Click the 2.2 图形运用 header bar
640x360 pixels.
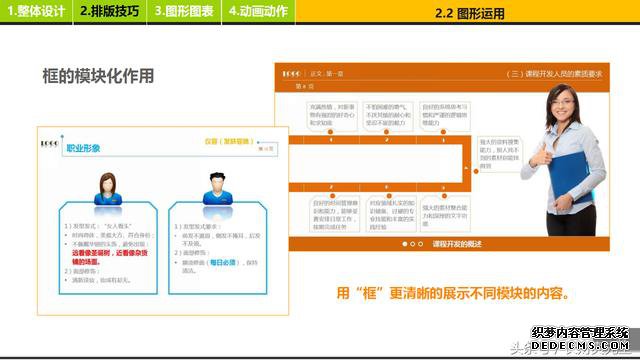pos(468,11)
